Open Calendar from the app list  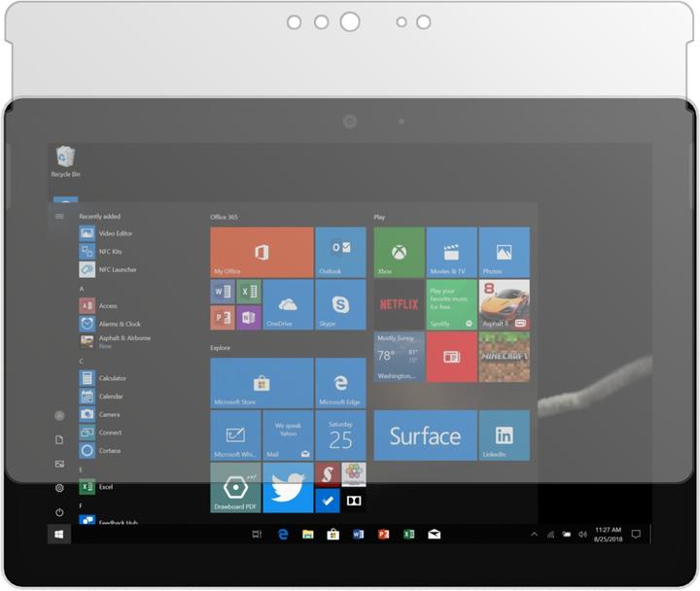(x=101, y=397)
